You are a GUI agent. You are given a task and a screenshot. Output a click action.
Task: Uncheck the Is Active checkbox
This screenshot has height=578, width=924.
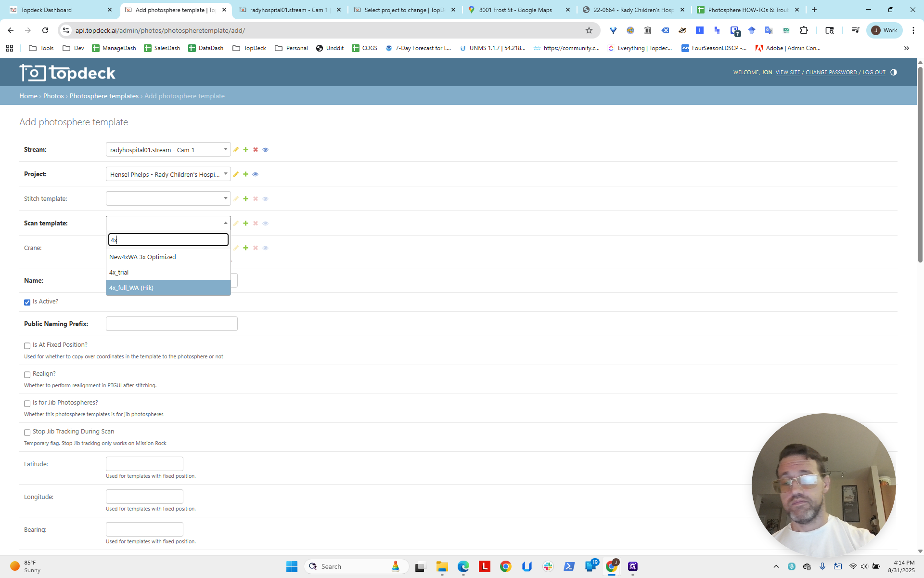point(27,302)
